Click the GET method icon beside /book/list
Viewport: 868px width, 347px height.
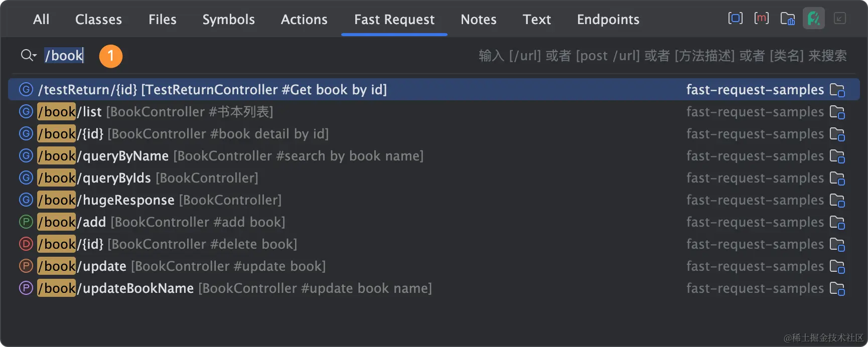click(26, 111)
